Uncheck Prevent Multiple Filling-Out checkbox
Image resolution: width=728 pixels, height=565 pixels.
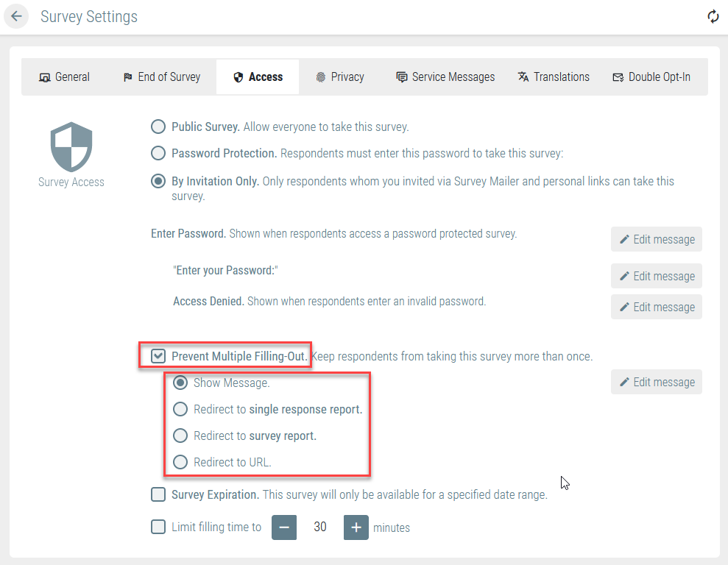(158, 356)
